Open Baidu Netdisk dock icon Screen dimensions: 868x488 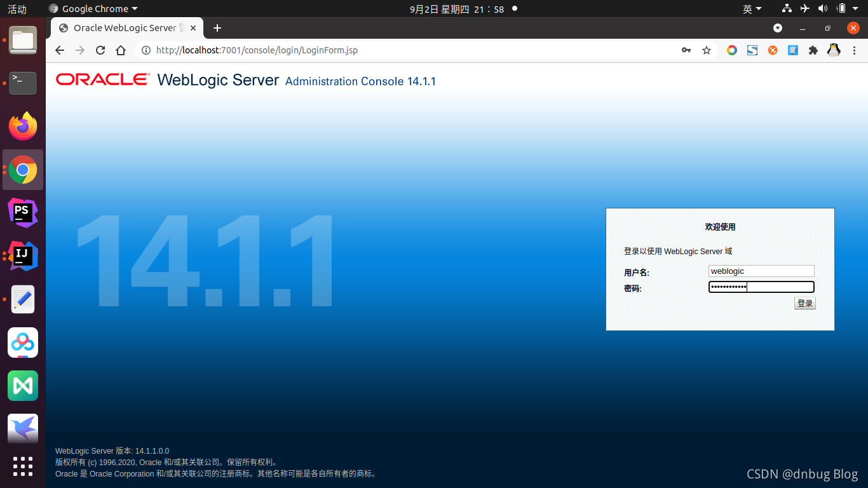(23, 342)
